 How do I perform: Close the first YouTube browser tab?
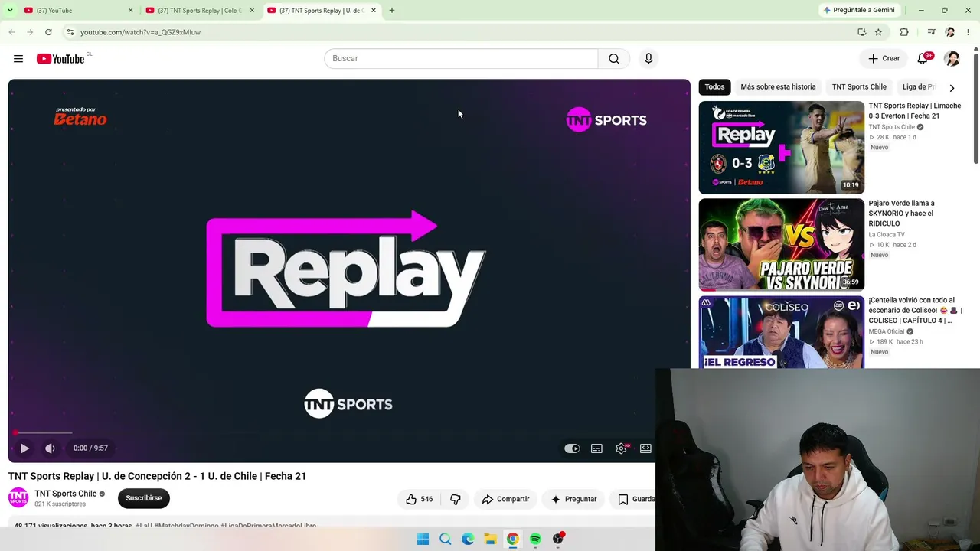[130, 11]
